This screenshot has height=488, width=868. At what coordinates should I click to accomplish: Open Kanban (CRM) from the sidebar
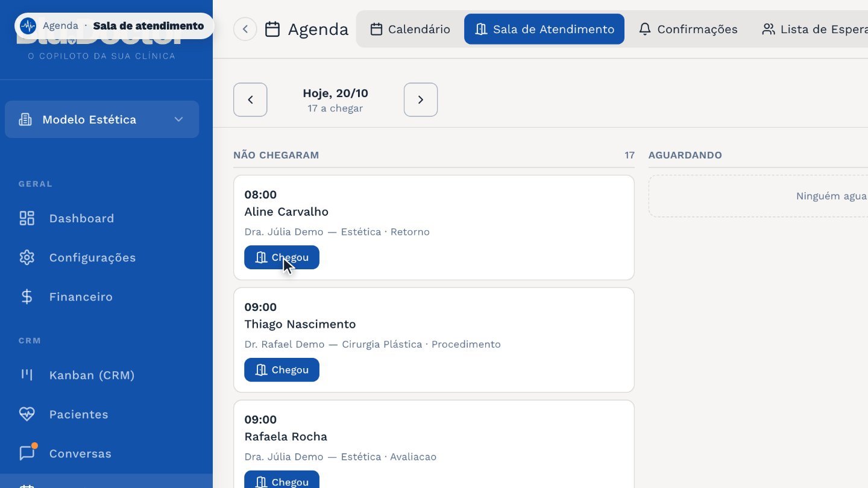click(x=106, y=375)
